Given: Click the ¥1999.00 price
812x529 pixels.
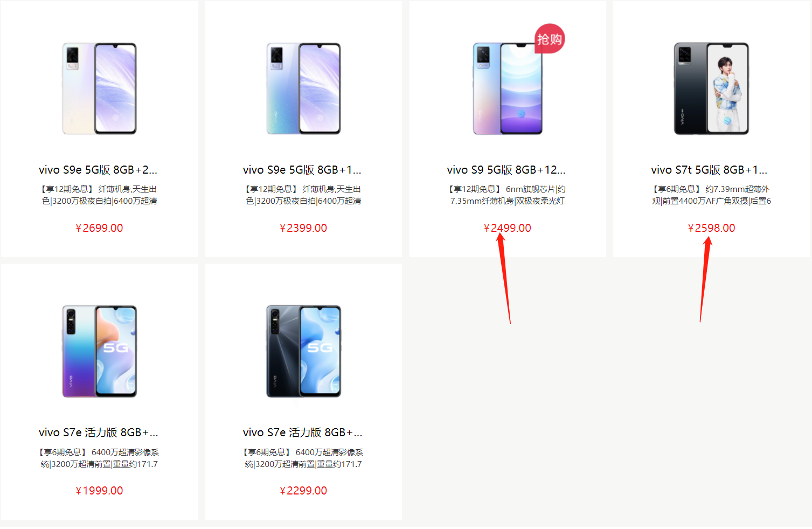Looking at the screenshot, I should (x=99, y=491).
